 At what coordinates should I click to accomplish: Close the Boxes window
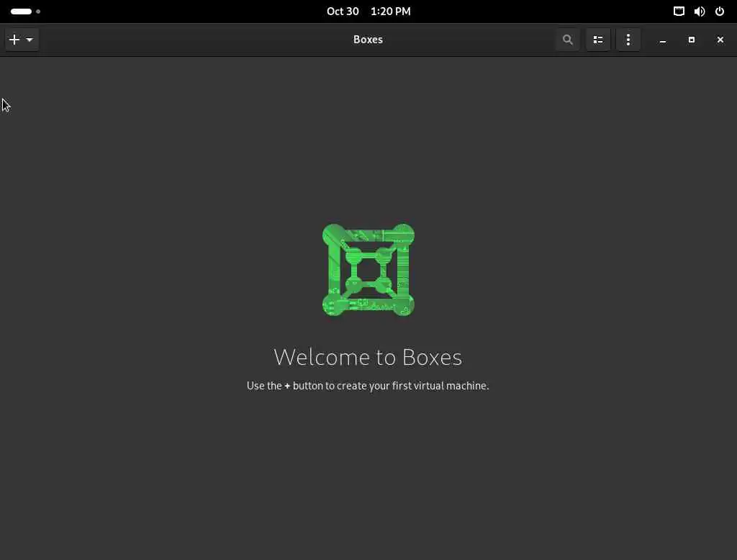720,40
